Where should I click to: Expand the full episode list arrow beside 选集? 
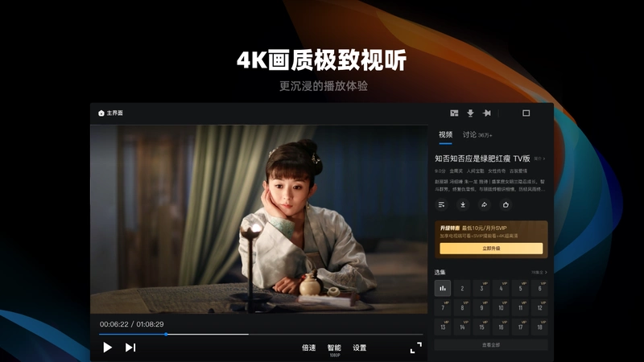(539, 272)
